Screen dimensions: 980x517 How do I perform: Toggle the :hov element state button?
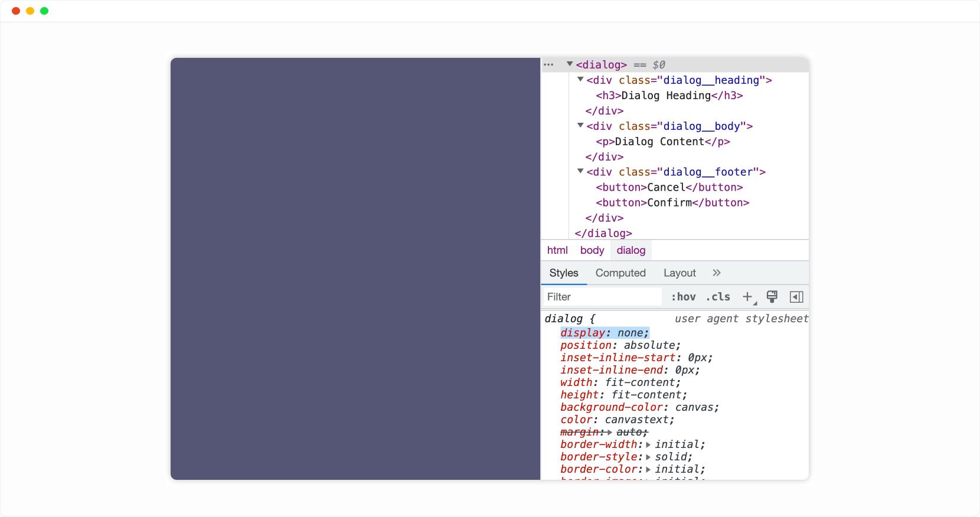tap(683, 297)
